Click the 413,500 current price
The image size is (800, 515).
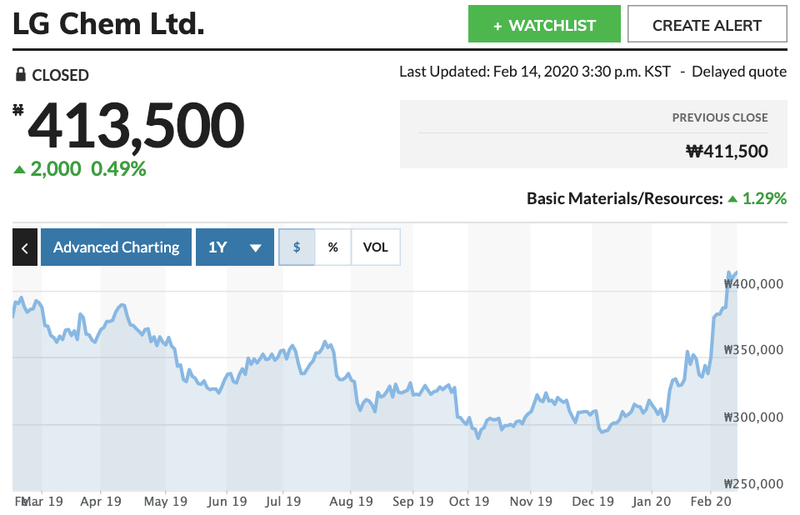(x=136, y=126)
